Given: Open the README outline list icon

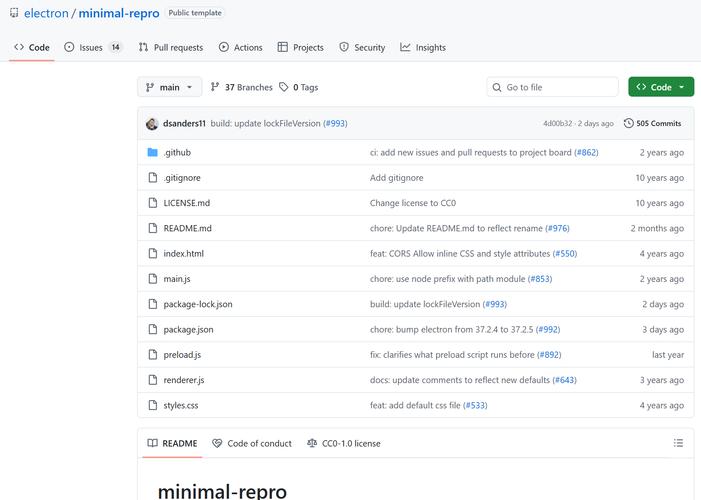Looking at the screenshot, I should point(678,443).
